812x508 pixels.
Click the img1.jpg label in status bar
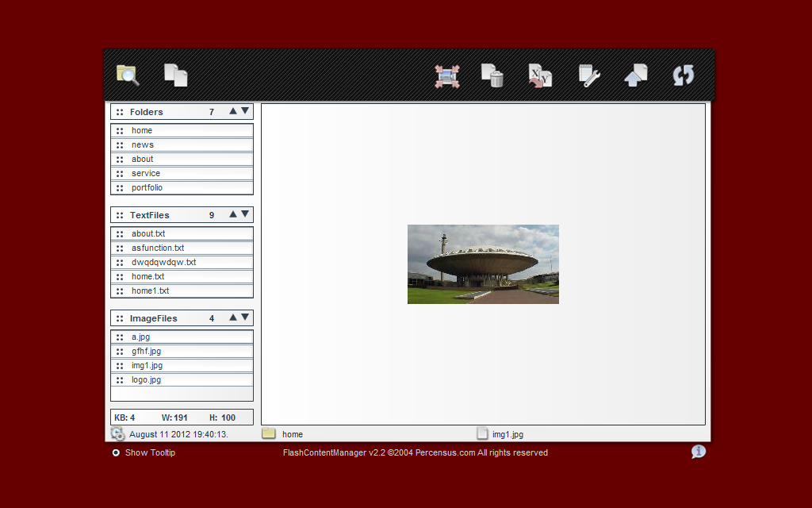(507, 434)
